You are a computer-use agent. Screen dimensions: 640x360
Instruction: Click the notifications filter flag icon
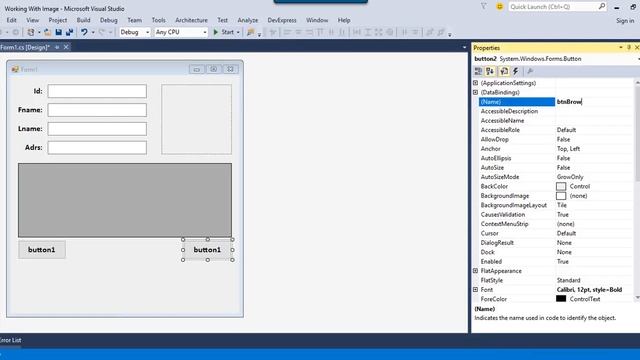(484, 7)
